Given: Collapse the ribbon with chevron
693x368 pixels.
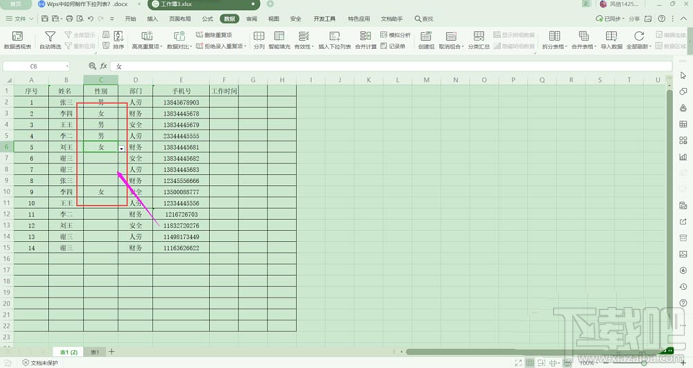Looking at the screenshot, I should pyautogui.click(x=684, y=19).
